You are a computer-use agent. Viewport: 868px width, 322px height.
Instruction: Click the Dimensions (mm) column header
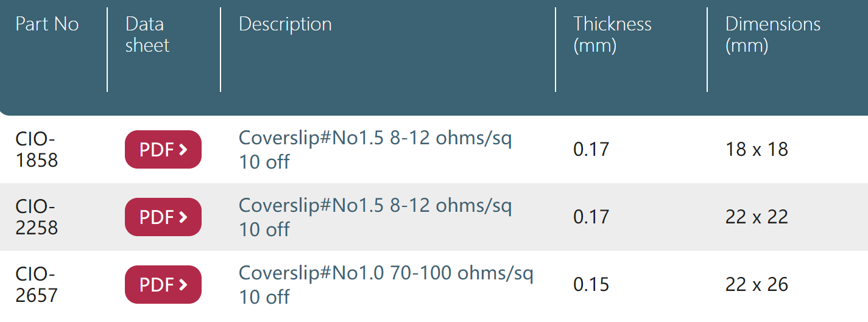pos(773,35)
